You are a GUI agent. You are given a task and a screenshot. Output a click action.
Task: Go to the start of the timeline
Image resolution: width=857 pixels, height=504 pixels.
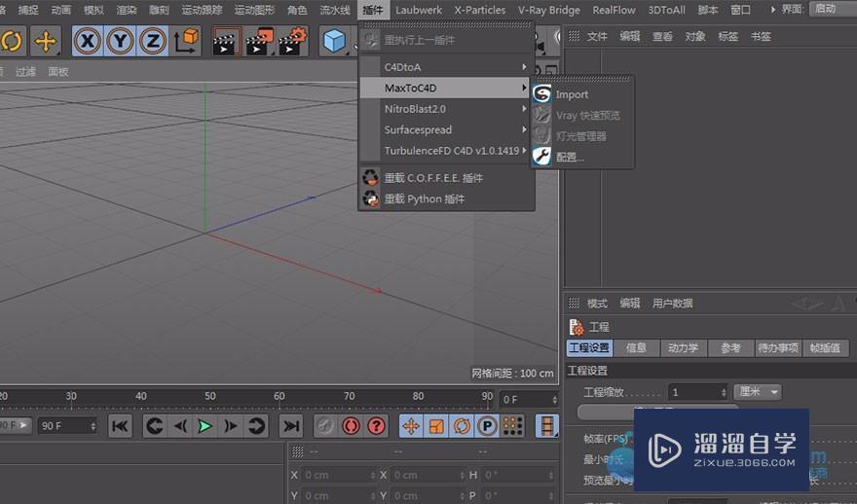click(120, 426)
